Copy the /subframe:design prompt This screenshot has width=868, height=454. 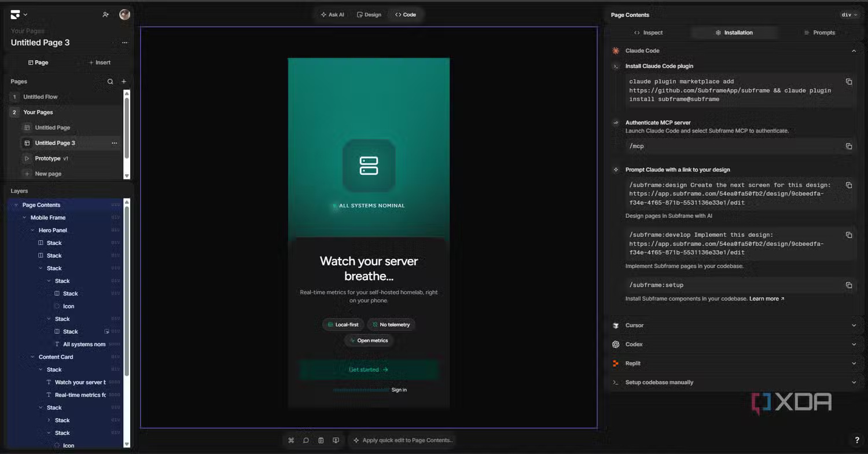tap(849, 185)
